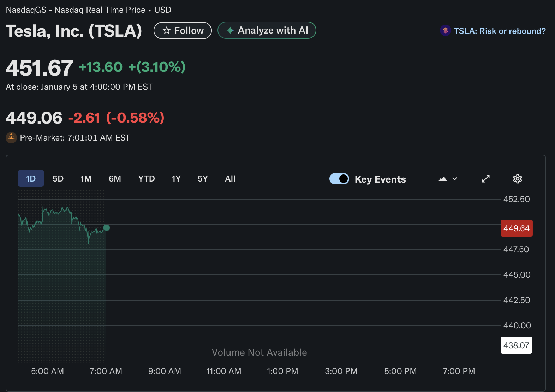Show the YTD chart range
Viewport: 555px width, 392px height.
pyautogui.click(x=146, y=179)
